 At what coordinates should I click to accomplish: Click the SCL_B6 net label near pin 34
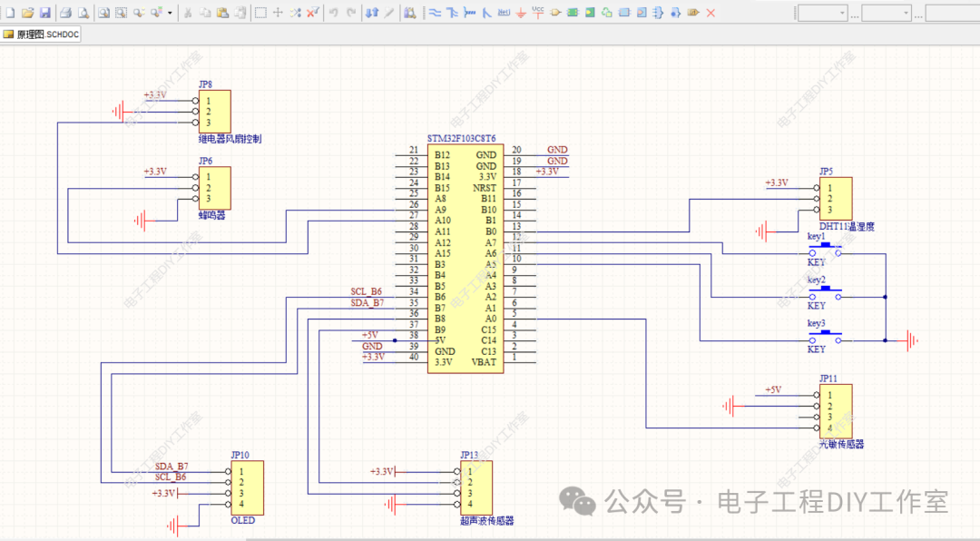click(366, 291)
